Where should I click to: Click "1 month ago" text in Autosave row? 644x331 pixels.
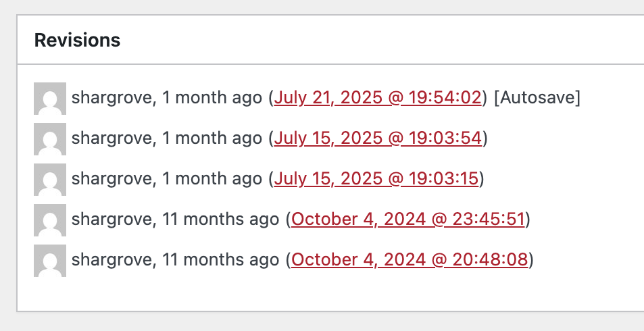point(212,99)
